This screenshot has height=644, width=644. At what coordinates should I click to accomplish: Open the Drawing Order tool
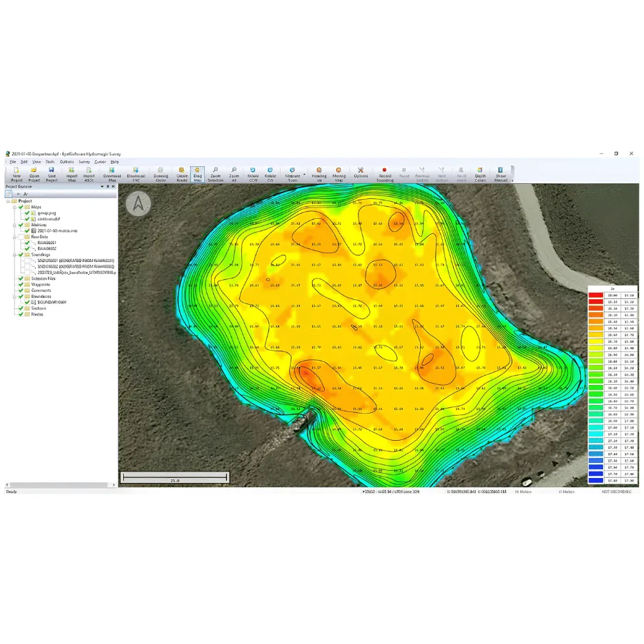point(160,175)
